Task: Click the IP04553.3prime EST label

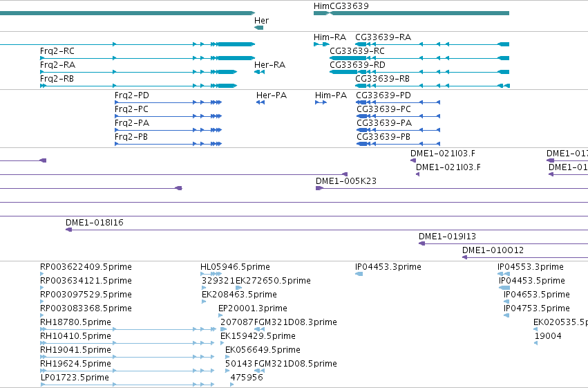Action: [530, 267]
